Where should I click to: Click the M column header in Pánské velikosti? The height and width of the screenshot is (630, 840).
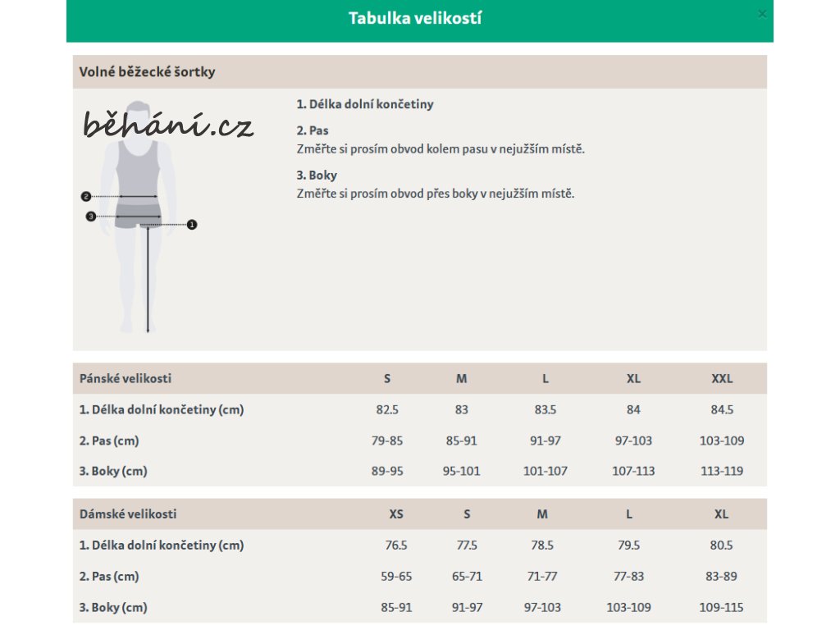[461, 378]
